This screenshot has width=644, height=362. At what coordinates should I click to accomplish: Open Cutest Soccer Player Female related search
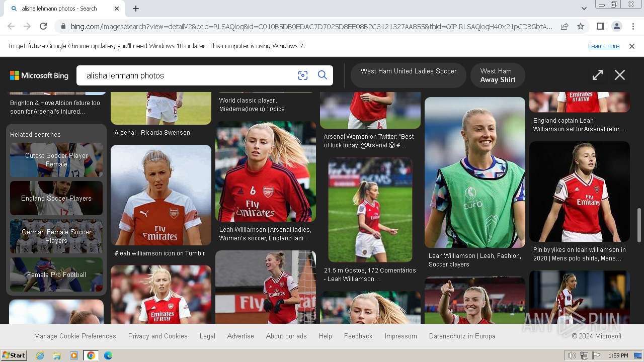56,160
